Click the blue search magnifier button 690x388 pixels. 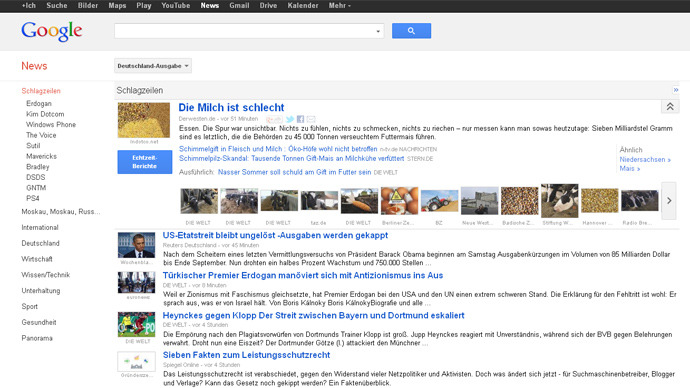tap(411, 31)
